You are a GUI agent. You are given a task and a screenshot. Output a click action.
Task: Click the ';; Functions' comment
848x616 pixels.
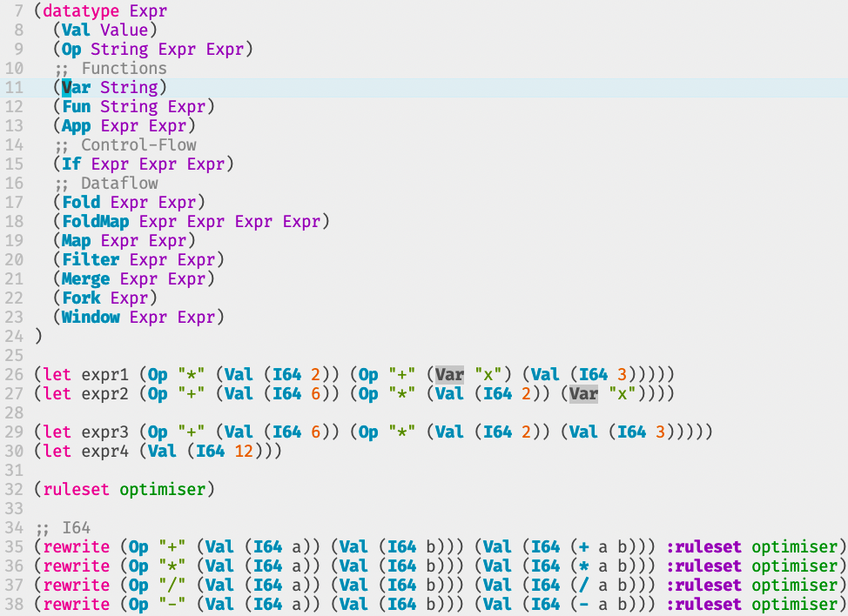pyautogui.click(x=111, y=69)
